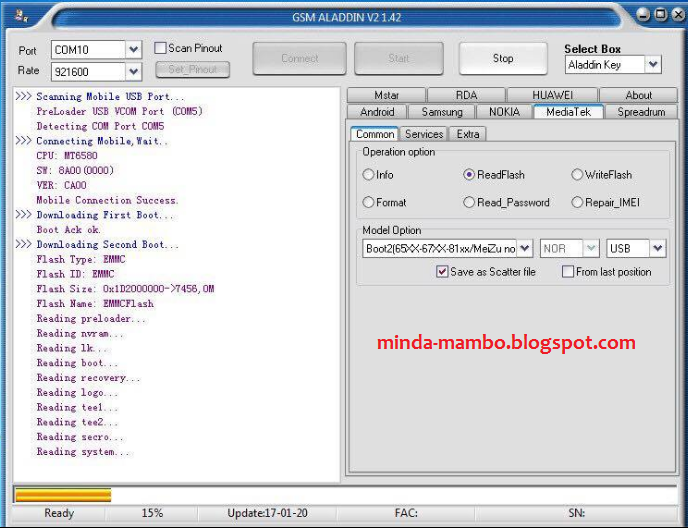Click the Stop button
This screenshot has height=528, width=688.
[503, 58]
